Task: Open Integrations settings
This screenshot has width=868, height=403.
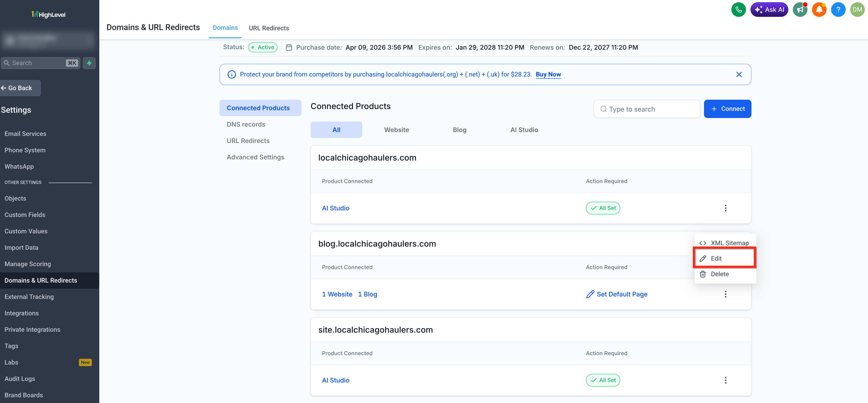Action: pos(22,313)
